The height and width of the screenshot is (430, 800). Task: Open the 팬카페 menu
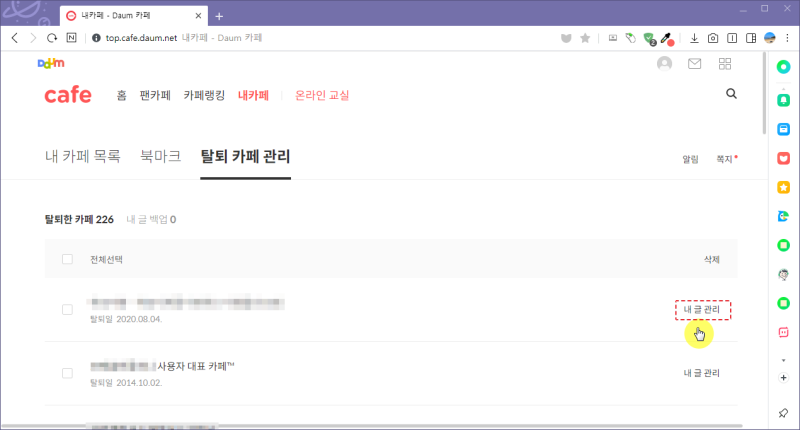coord(155,95)
